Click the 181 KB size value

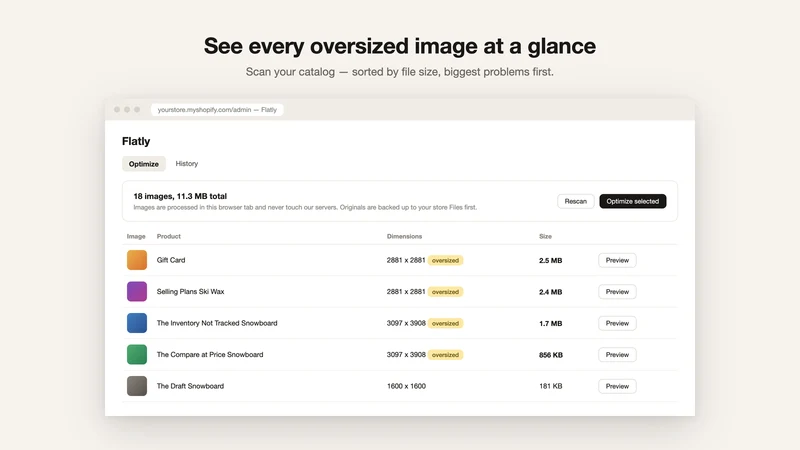[x=551, y=386]
